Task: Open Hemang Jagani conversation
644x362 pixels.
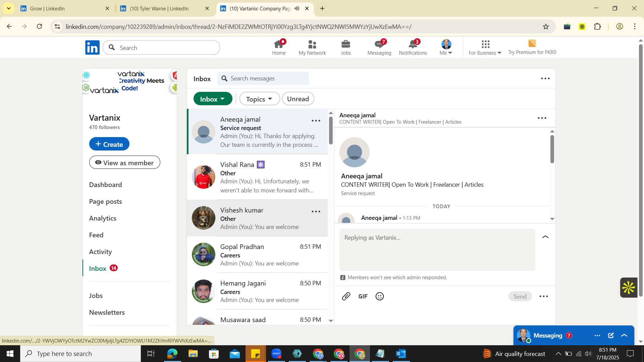Action: click(257, 291)
